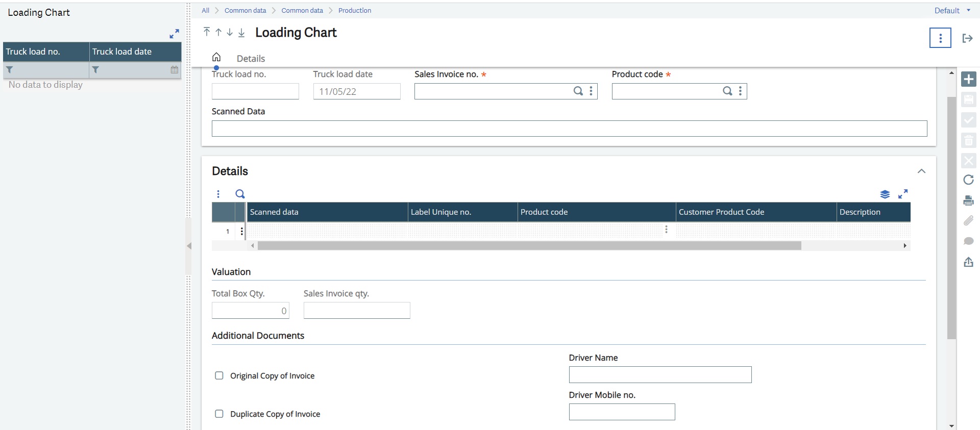
Task: Open the Sales Invoice no. lookup search
Action: pos(578,91)
